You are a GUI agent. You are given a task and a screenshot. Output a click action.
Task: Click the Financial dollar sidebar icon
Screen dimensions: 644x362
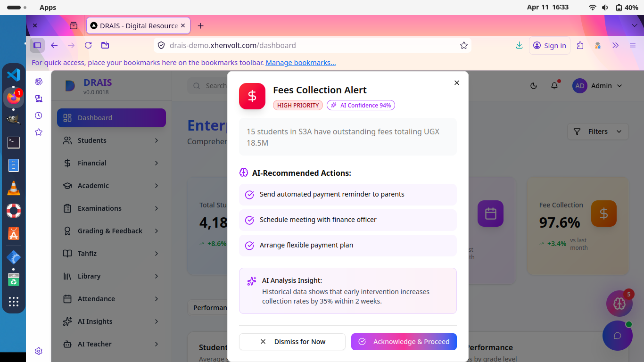pyautogui.click(x=67, y=163)
